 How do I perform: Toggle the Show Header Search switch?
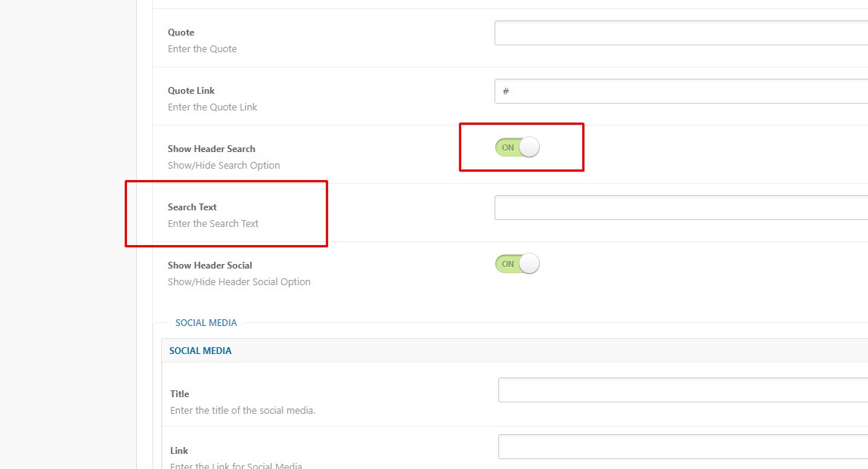(x=517, y=148)
